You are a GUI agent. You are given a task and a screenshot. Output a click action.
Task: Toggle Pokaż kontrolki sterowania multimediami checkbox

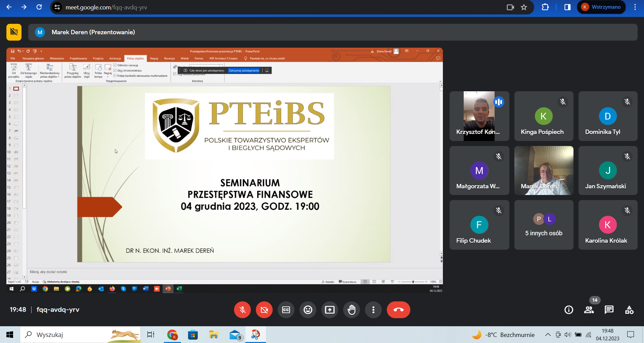pos(115,76)
